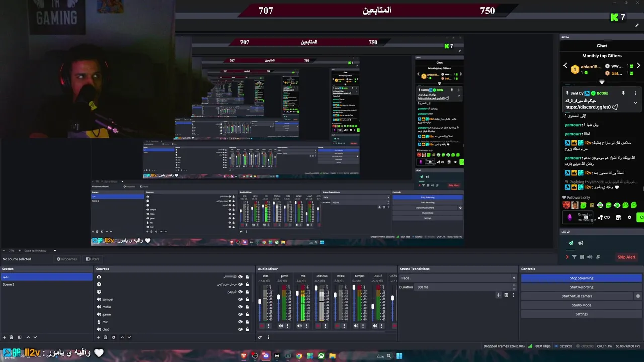Open Audio Mixer options menu dots

268,337
